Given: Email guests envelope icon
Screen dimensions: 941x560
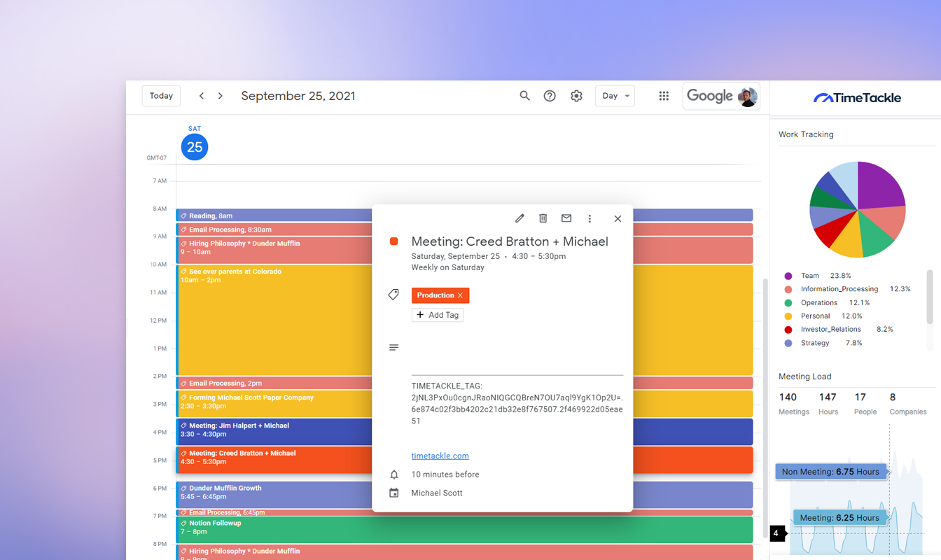Looking at the screenshot, I should coord(566,218).
